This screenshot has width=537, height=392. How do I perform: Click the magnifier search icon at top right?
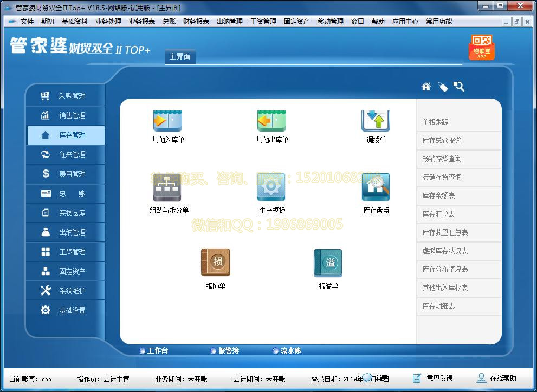(459, 86)
